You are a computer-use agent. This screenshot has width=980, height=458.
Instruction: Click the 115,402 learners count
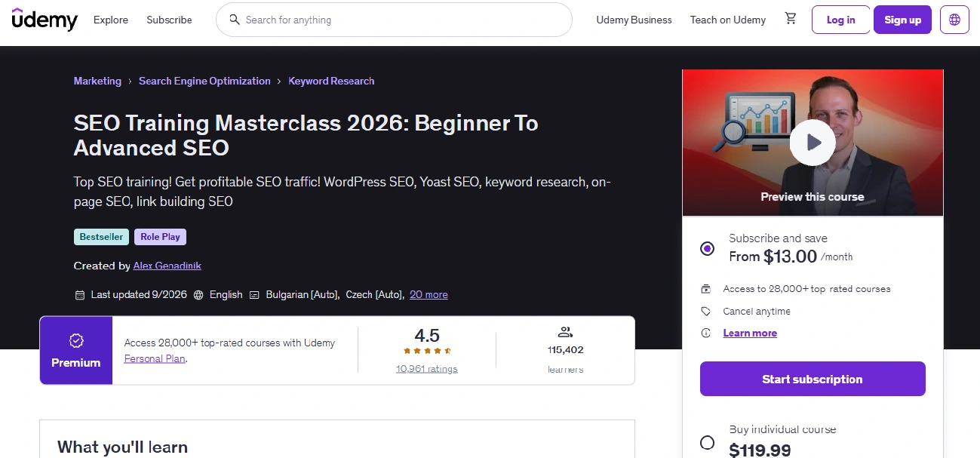coord(565,350)
